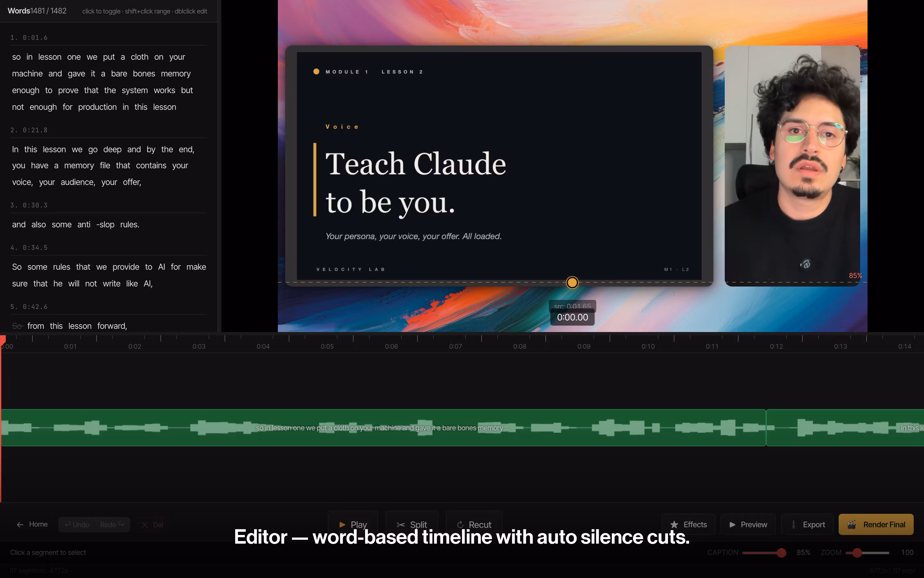Viewport: 924px width, 578px height.
Task: Click the Del delete button
Action: 152,524
